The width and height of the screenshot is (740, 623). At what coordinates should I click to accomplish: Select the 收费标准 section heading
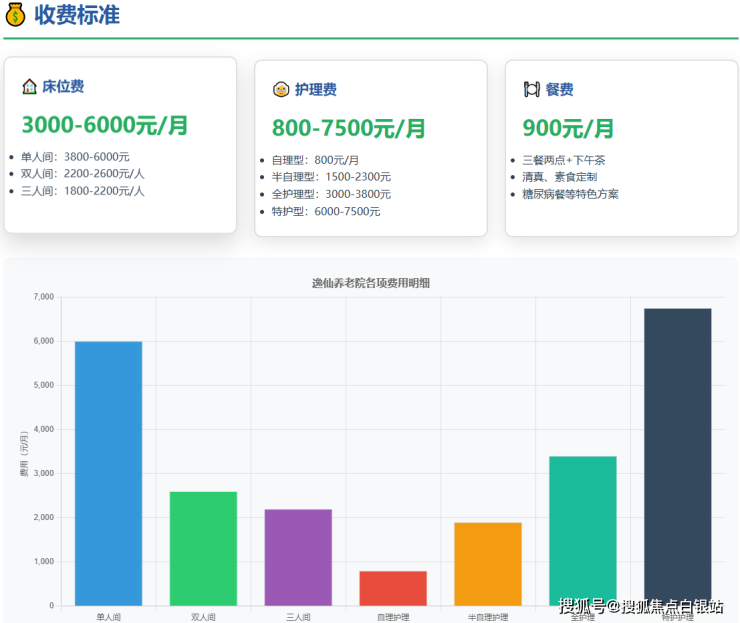click(77, 15)
